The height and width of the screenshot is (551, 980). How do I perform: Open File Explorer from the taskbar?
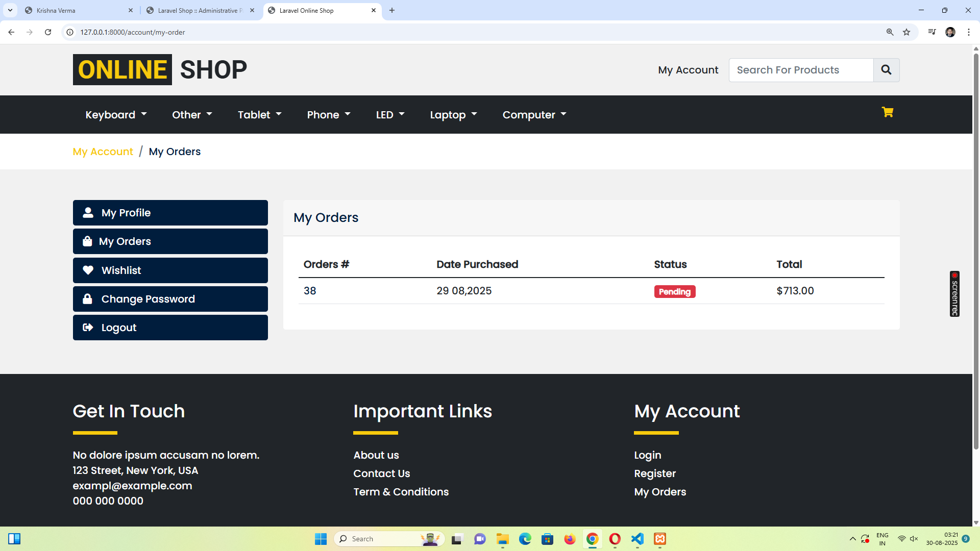[503, 539]
